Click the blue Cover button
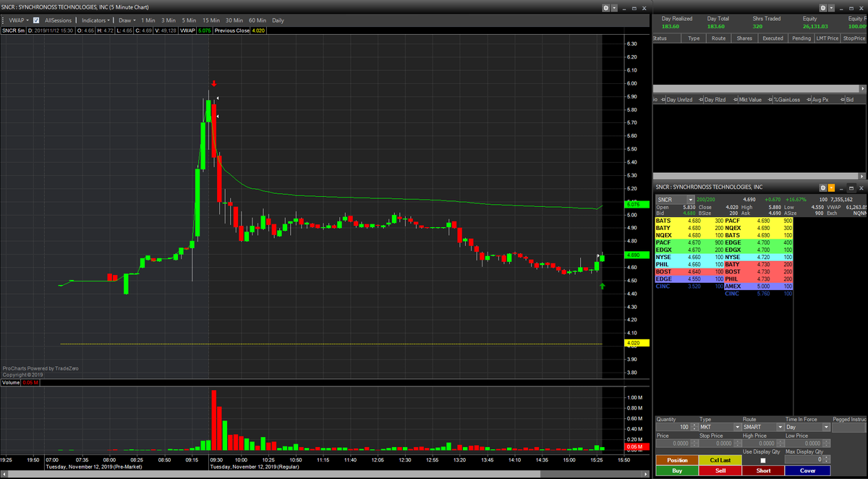 tap(807, 470)
